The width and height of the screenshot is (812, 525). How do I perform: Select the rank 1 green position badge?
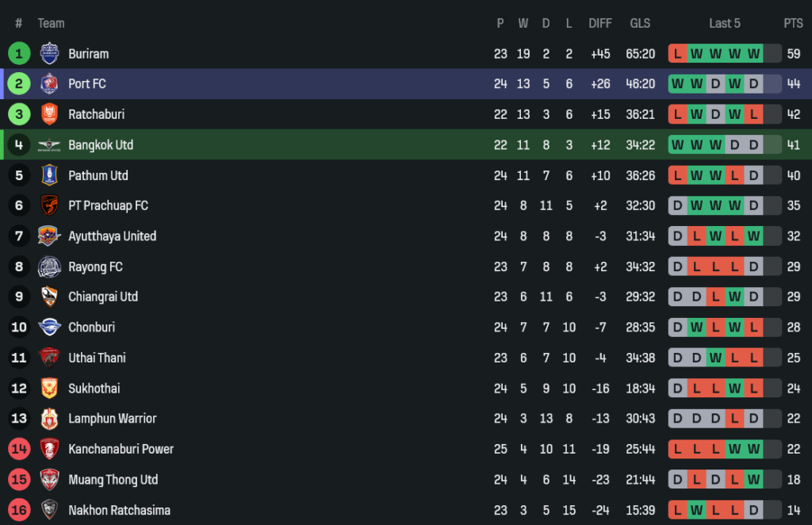pos(19,54)
